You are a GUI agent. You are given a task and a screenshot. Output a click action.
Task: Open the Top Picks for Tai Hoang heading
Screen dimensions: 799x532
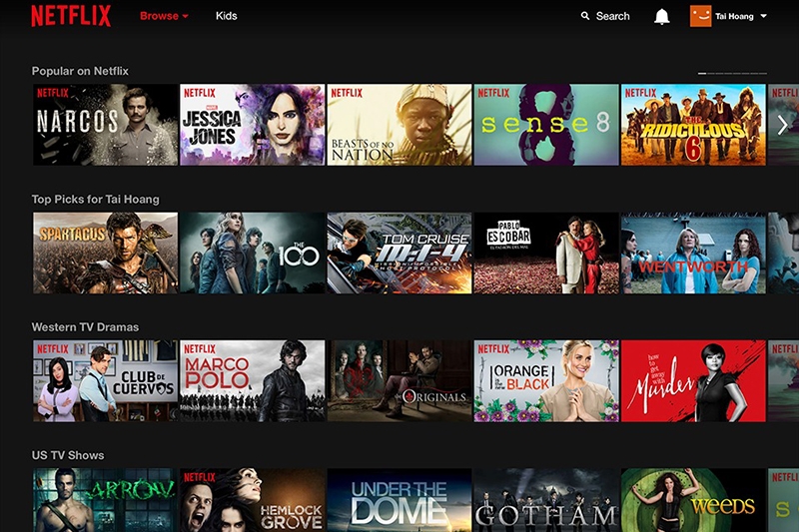tap(95, 199)
